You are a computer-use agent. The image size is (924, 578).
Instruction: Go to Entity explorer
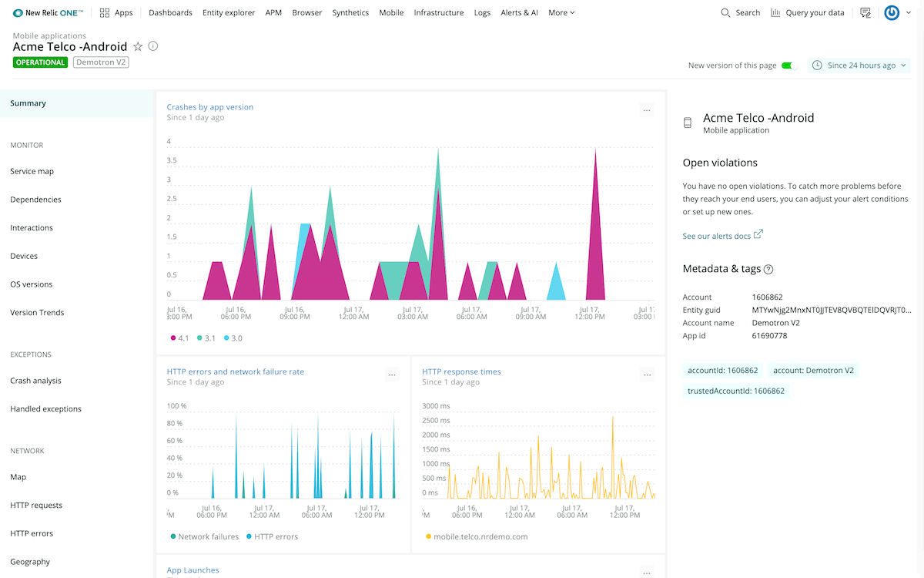tap(229, 12)
